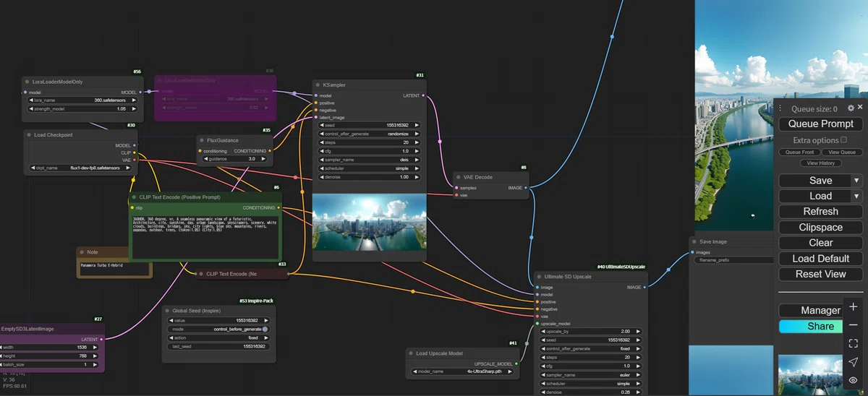Clear the workflow with the Clear button
Viewport: 868px width, 396px height.
pyautogui.click(x=820, y=243)
